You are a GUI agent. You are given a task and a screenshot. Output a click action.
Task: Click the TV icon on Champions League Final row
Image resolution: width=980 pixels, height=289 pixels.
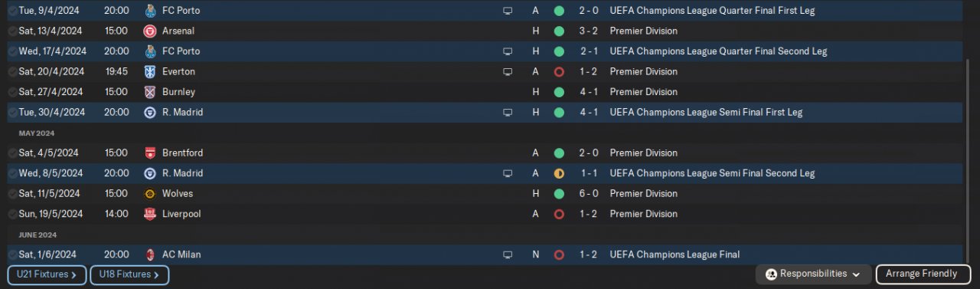pyautogui.click(x=507, y=255)
